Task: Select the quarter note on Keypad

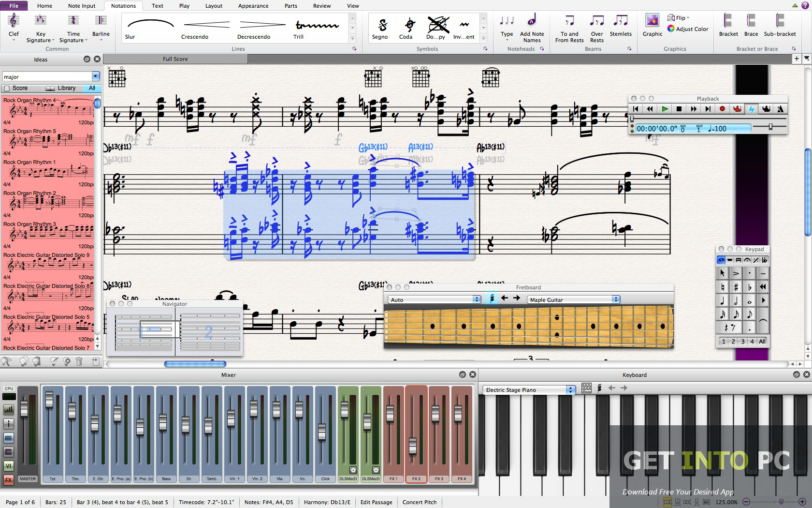Action: tap(722, 300)
